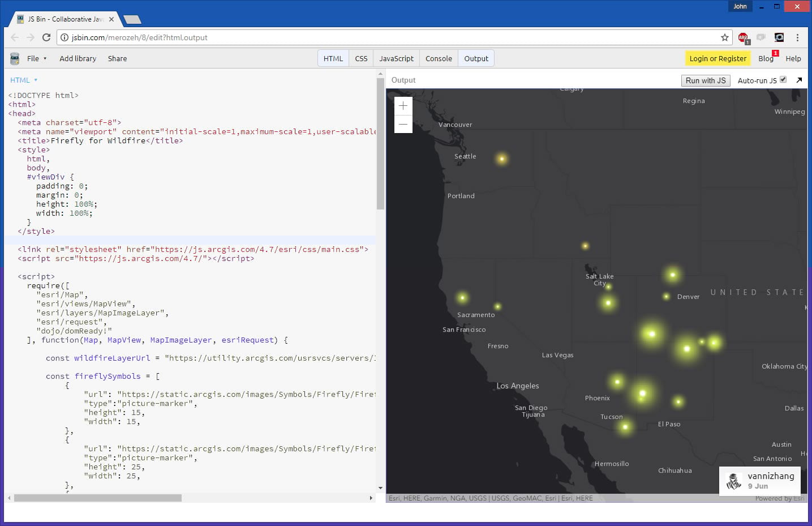Click the "esri/views/MapView" code line

[x=86, y=304]
